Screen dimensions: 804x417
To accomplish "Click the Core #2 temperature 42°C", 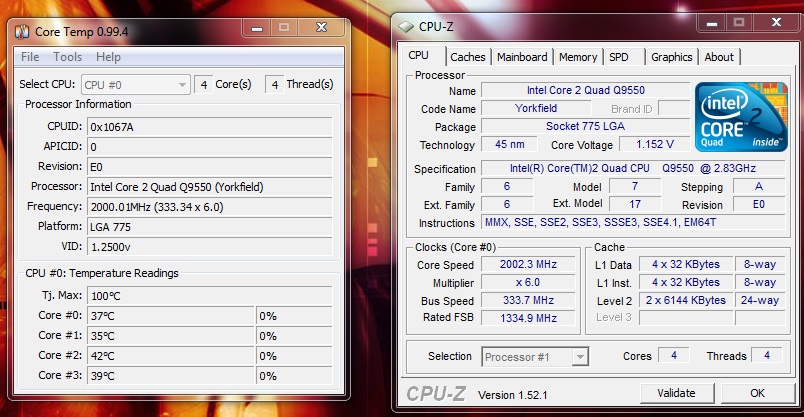I will pyautogui.click(x=171, y=356).
